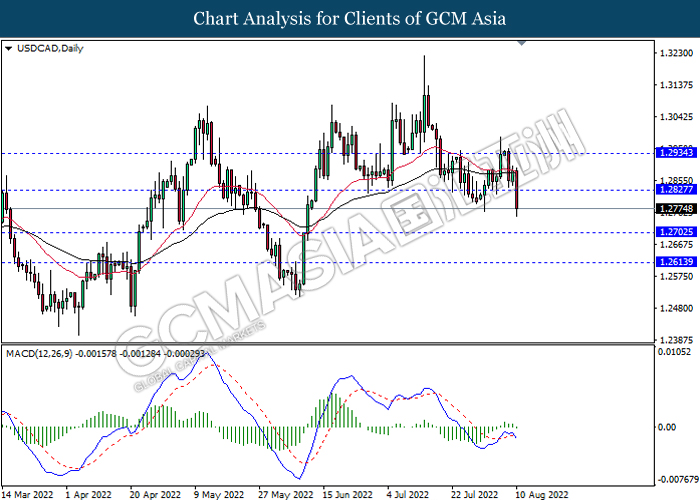Click the 1 Apr 2022 date label
The width and height of the screenshot is (700, 500).
coord(88,495)
